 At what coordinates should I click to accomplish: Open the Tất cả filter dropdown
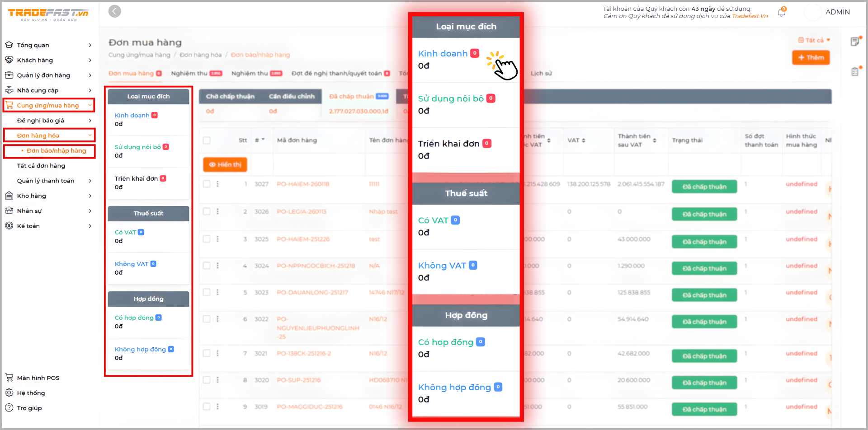pos(814,40)
